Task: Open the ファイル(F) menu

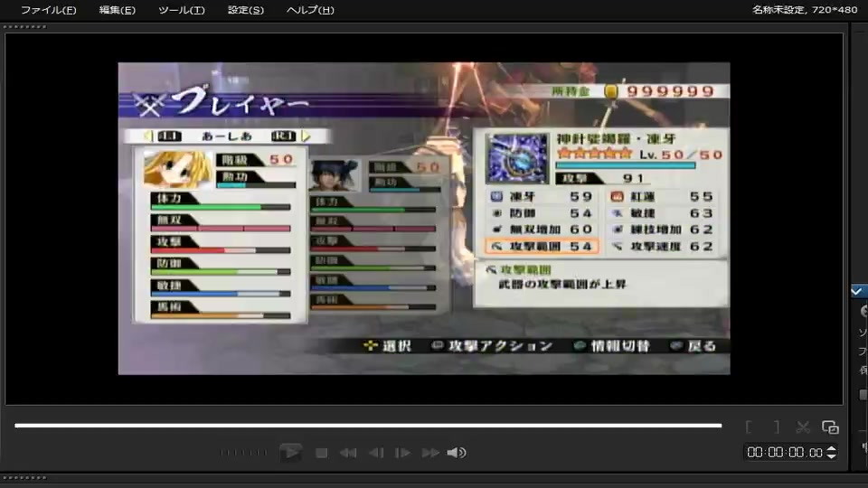Action: coord(48,10)
